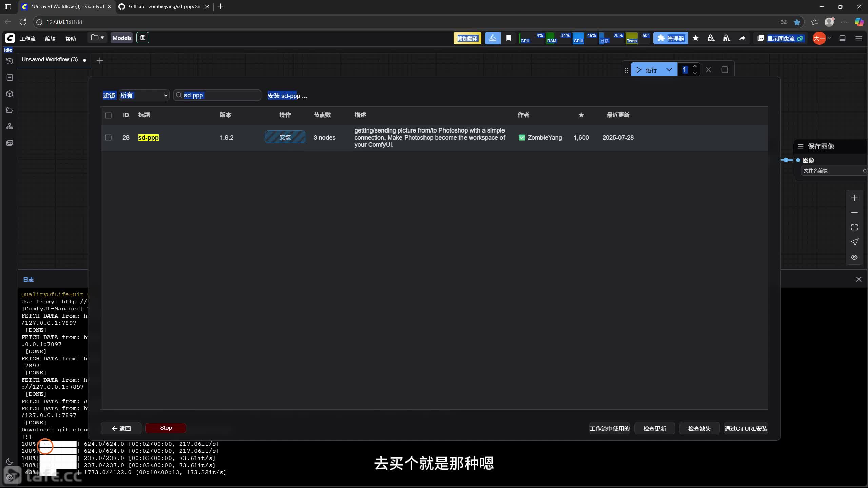Click the 运行 run button
Screen dimensions: 868x488
point(647,70)
